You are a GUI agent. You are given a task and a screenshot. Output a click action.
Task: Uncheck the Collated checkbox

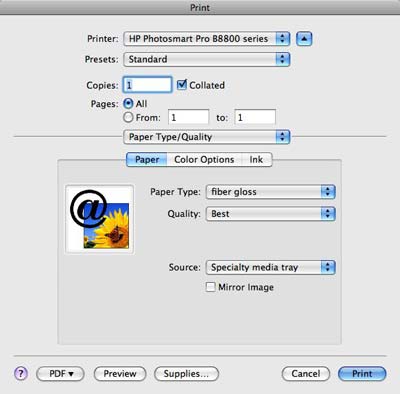point(182,85)
